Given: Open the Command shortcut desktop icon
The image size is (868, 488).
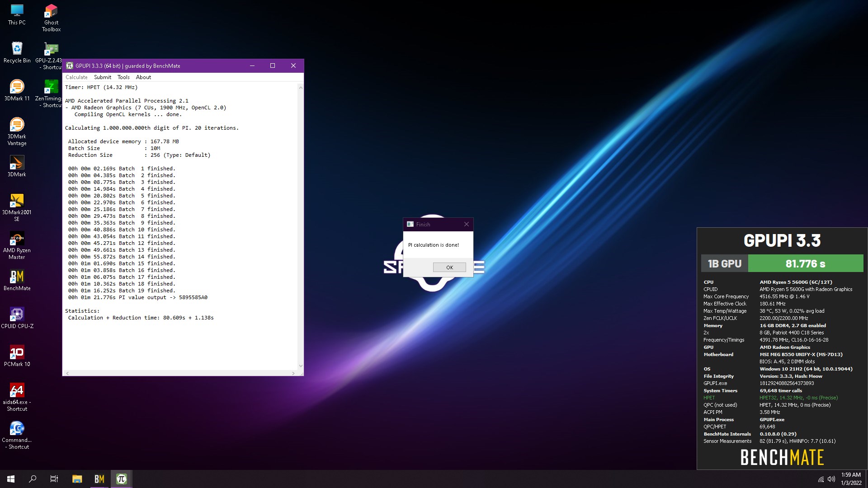Looking at the screenshot, I should (x=17, y=435).
